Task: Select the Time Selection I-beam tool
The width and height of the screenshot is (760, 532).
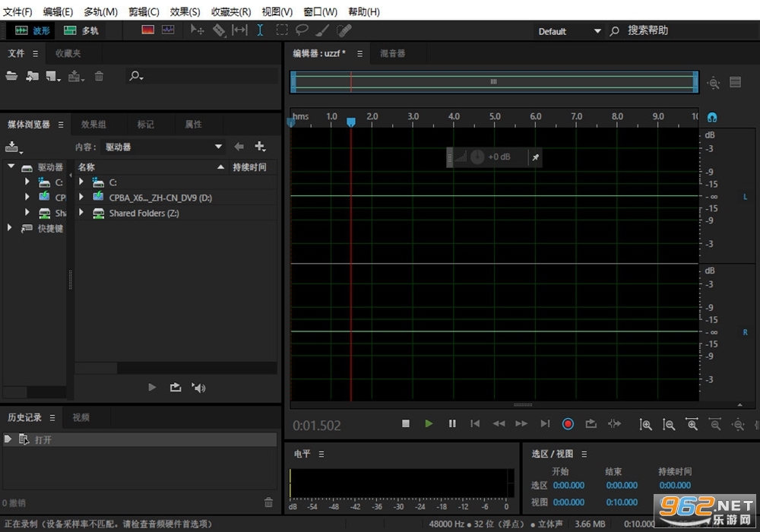Action: [260, 30]
